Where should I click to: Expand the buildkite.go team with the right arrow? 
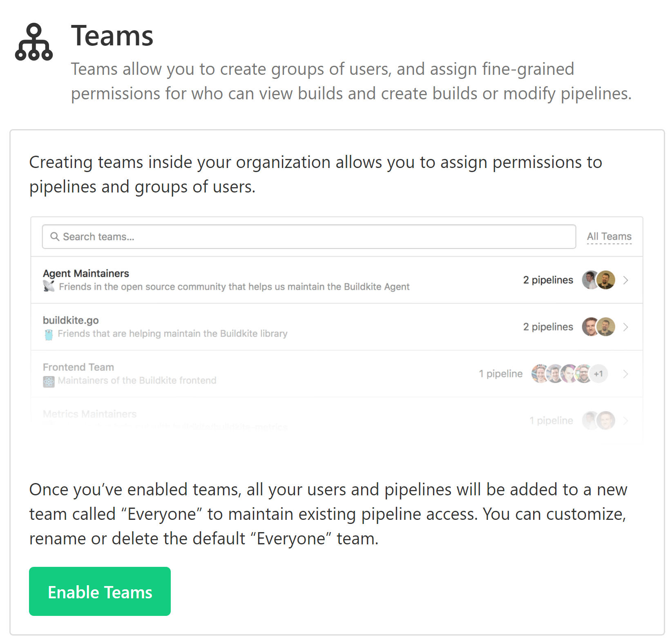(x=625, y=327)
